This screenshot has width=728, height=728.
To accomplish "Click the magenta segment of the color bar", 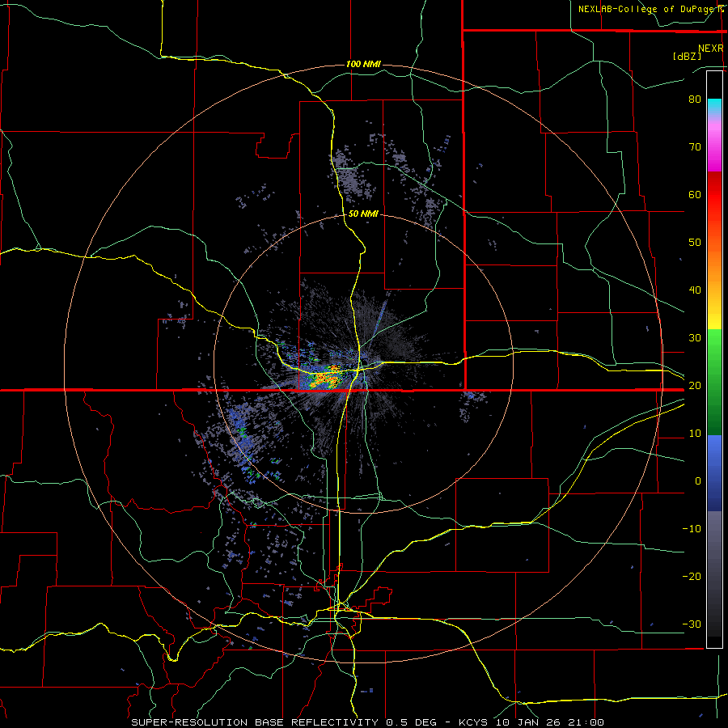I will 714,149.
